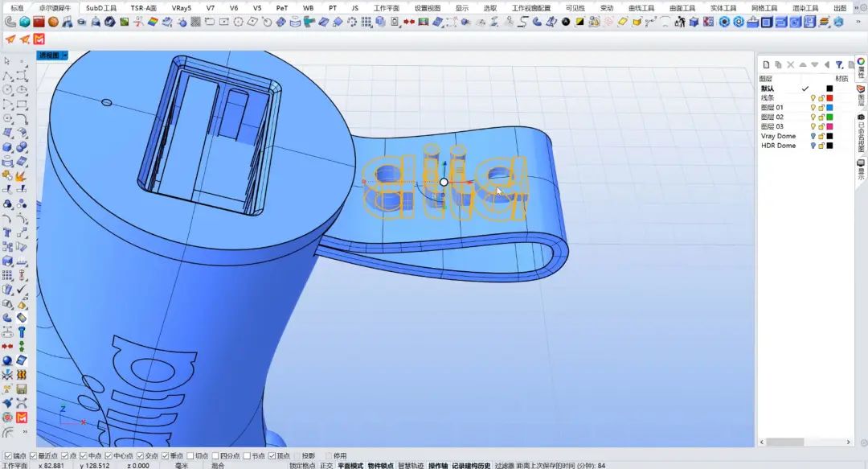Toggle 操作轴 gumball in status bar
Image resolution: width=868 pixels, height=469 pixels.
tap(437, 465)
